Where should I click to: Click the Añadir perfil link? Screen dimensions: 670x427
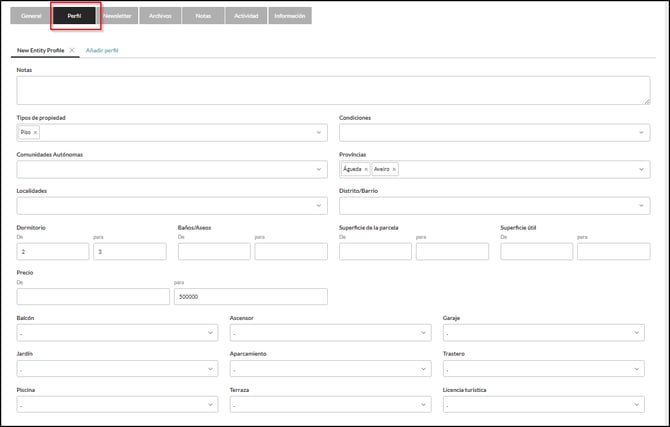tap(102, 50)
